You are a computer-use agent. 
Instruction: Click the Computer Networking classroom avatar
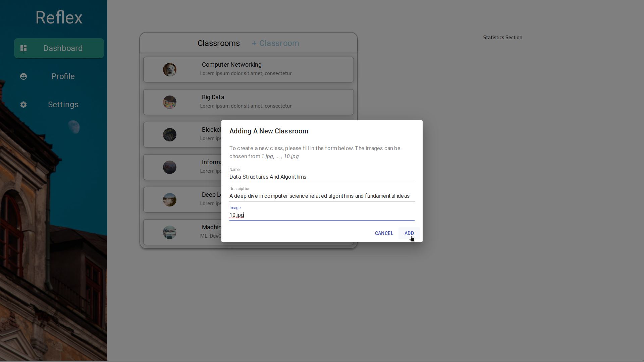coord(170,70)
